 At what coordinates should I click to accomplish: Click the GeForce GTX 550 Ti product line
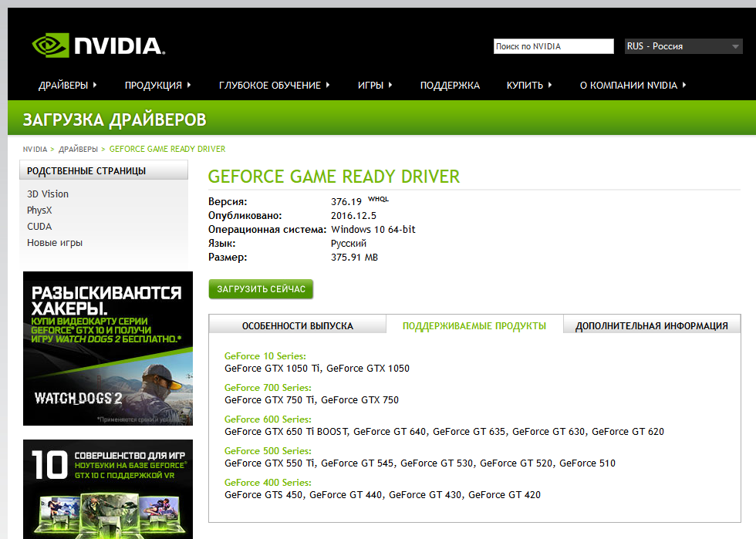420,463
